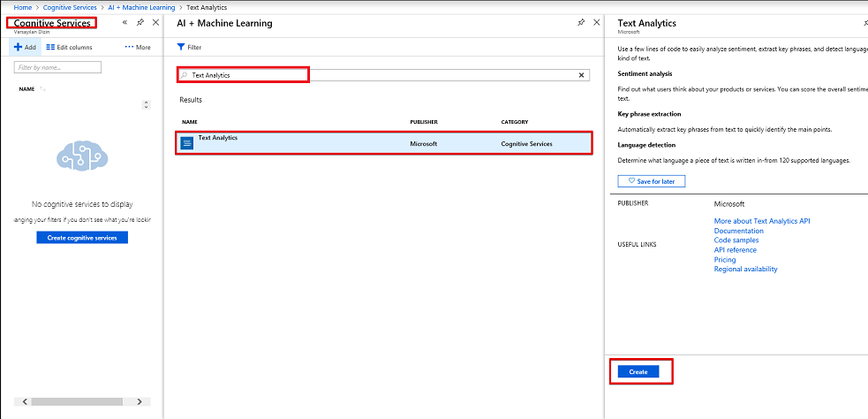Click the search magnifier icon
This screenshot has height=419, width=868.
point(185,75)
